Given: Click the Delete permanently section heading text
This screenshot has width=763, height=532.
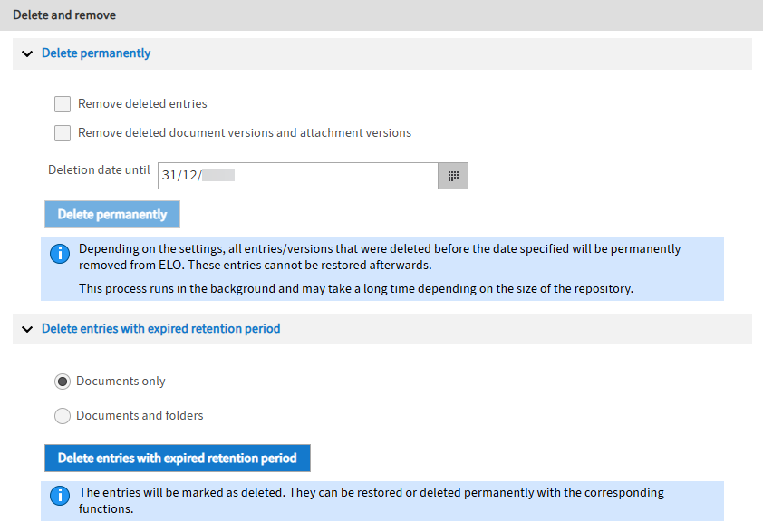Looking at the screenshot, I should pos(96,53).
